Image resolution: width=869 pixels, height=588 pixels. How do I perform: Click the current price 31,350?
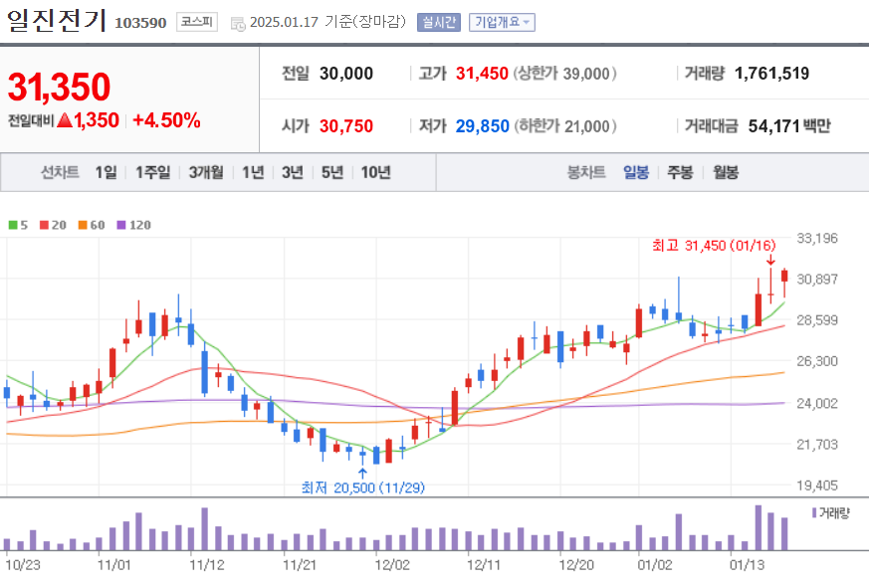point(59,87)
